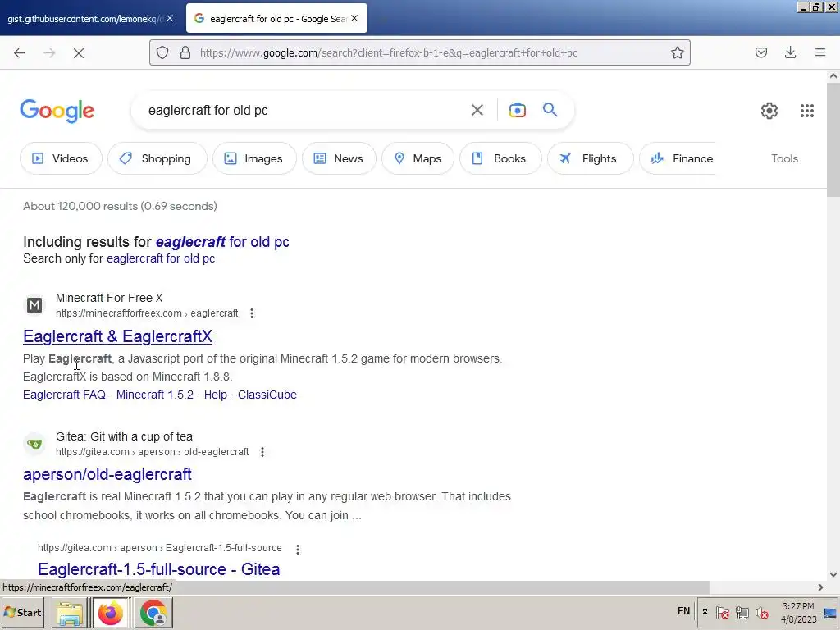Open Windows Explorer from the taskbar

pos(71,613)
